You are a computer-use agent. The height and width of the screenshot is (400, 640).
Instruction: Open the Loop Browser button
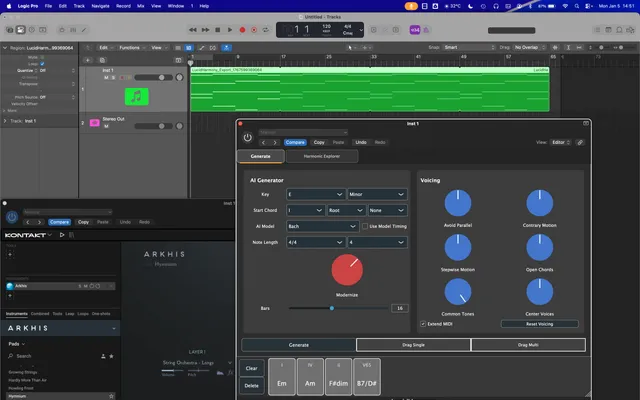coord(619,30)
